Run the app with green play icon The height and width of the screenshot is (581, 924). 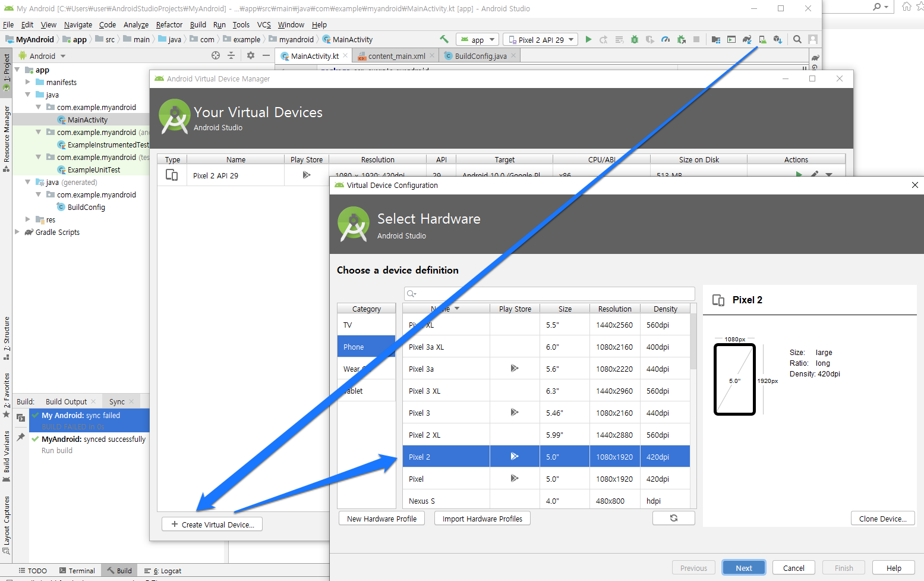click(588, 39)
